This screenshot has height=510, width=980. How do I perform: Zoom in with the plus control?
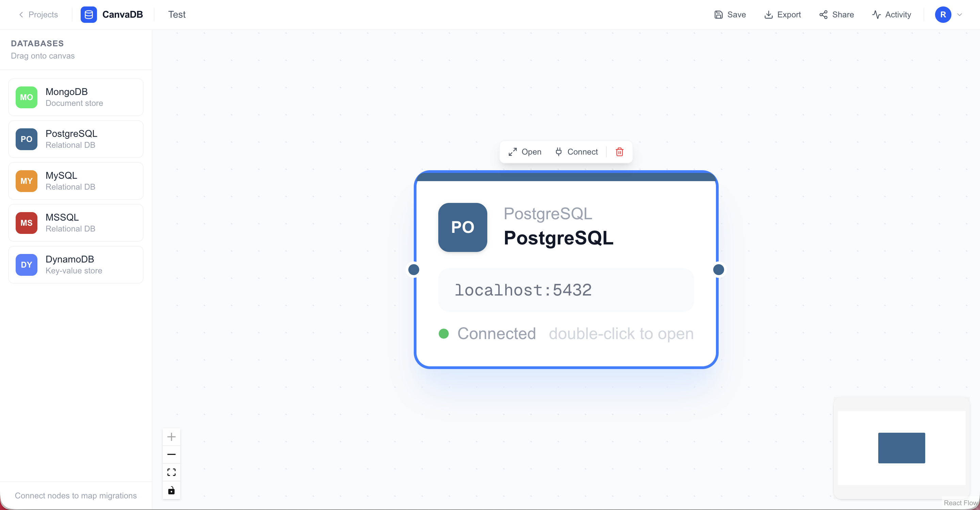point(171,436)
